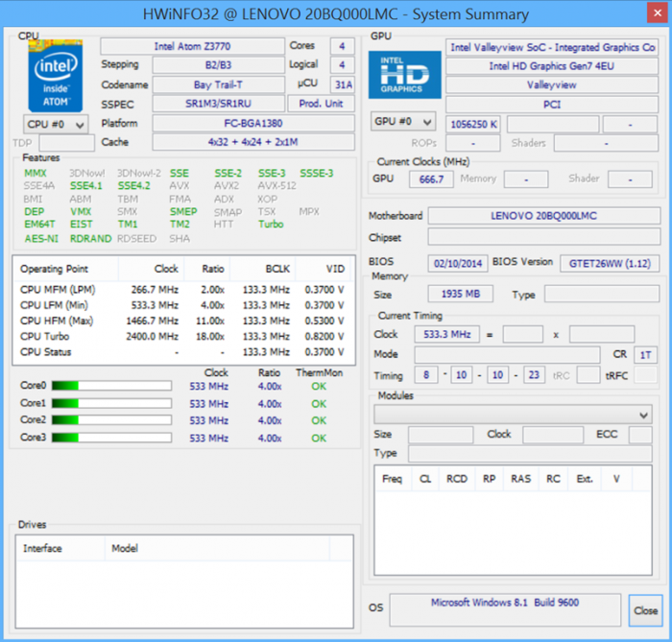Select the CPU Turbo operating point row
This screenshot has width=672, height=642.
(x=182, y=337)
